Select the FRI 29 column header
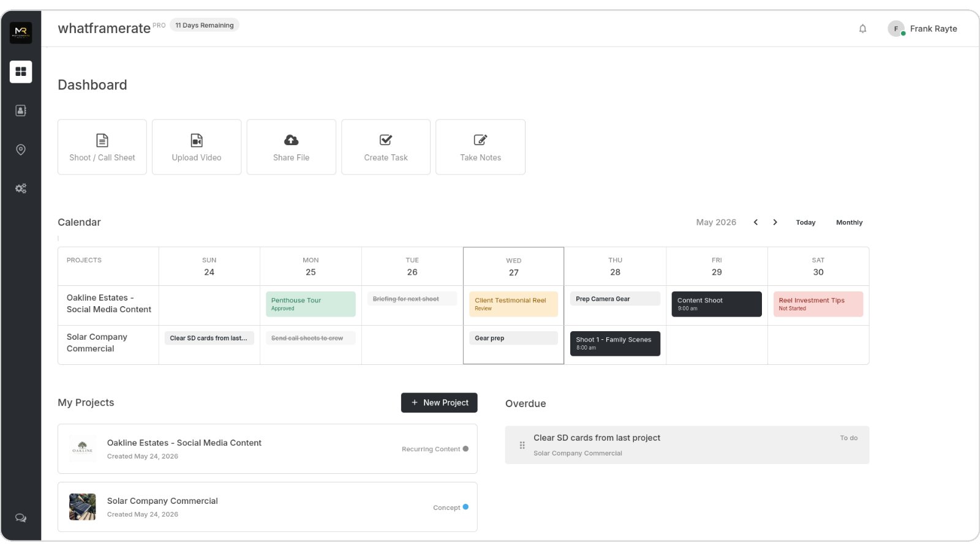 pos(717,267)
